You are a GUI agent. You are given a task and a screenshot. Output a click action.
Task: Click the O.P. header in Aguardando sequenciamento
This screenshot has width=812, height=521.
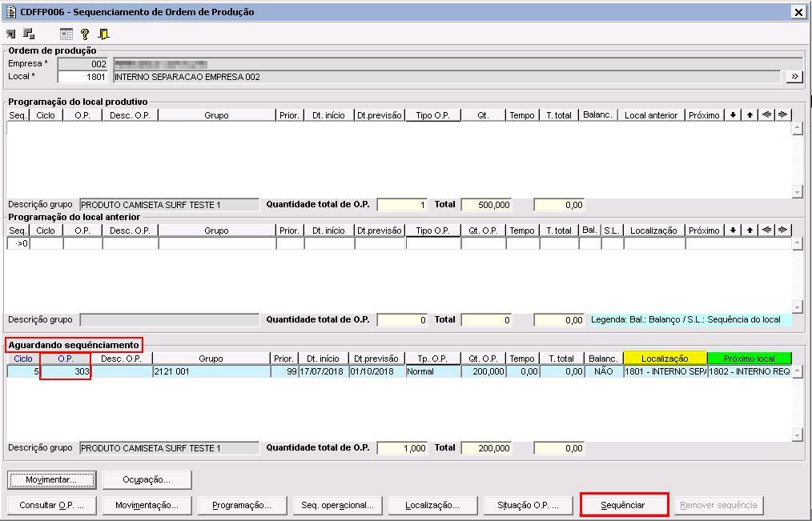(65, 358)
